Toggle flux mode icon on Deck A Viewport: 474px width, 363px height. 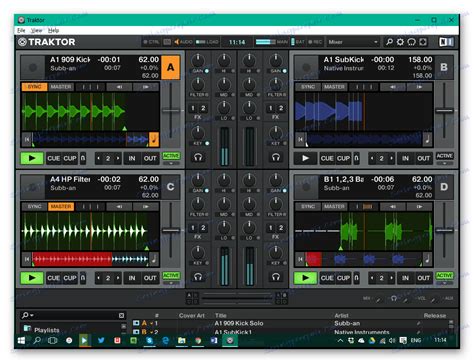(83, 158)
